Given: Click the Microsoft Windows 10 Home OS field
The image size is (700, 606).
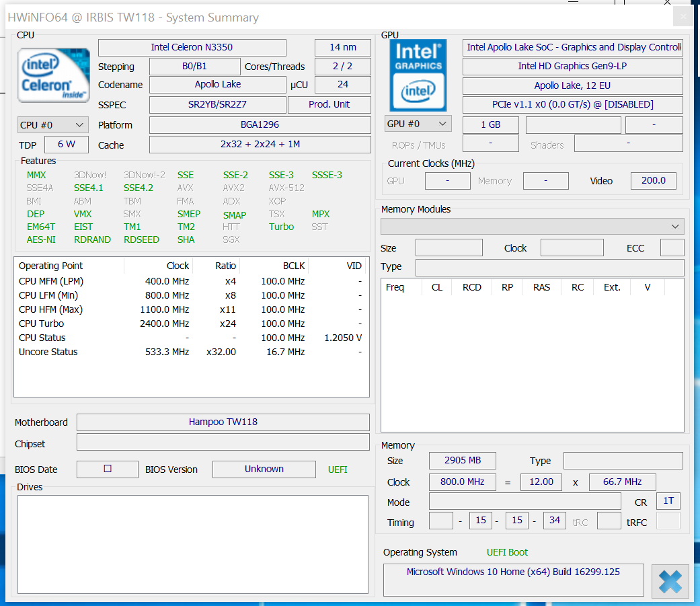Looking at the screenshot, I should point(513,580).
